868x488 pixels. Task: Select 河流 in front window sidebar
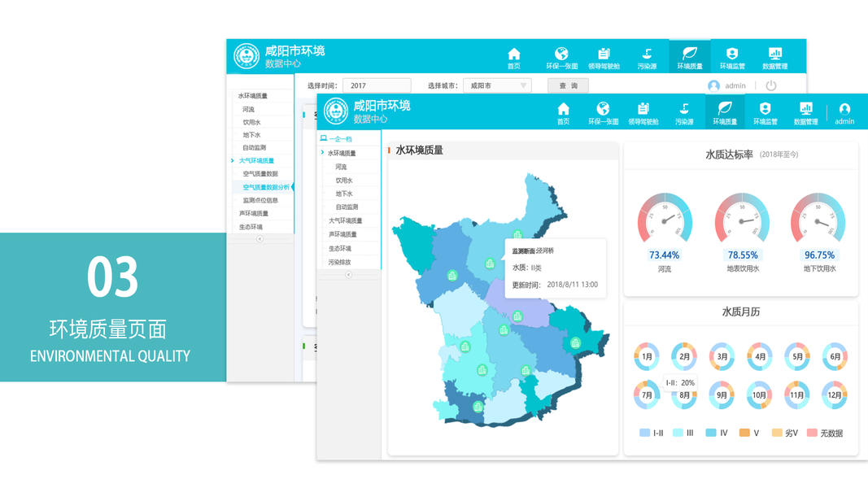(x=341, y=167)
